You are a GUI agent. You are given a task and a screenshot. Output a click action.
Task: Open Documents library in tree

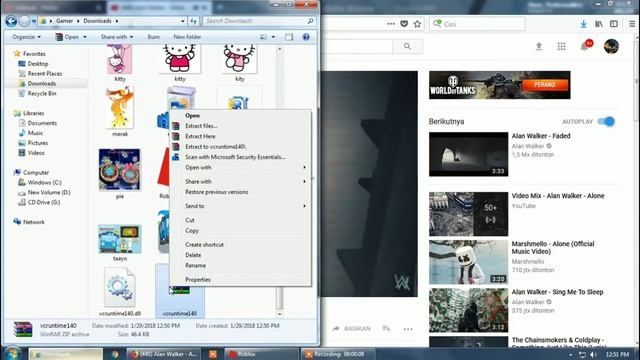[x=42, y=123]
